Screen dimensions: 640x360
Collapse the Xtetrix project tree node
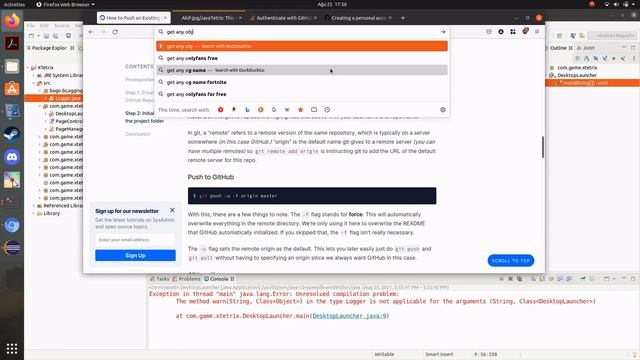pyautogui.click(x=28, y=68)
